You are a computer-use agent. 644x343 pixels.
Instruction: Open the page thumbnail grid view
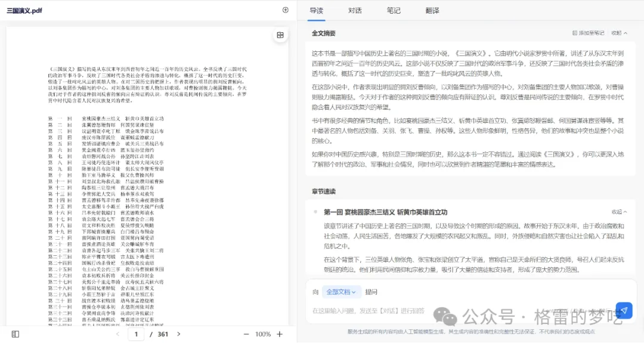click(280, 36)
